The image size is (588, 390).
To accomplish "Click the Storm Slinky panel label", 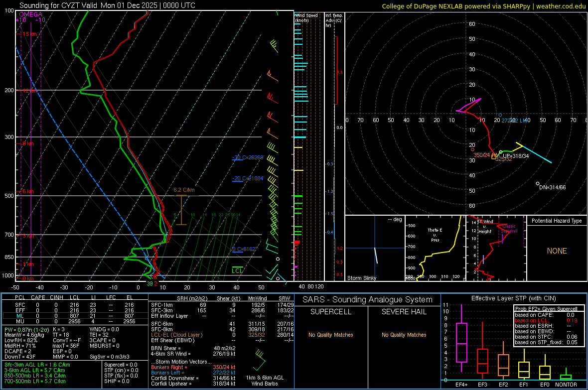I will [x=361, y=278].
